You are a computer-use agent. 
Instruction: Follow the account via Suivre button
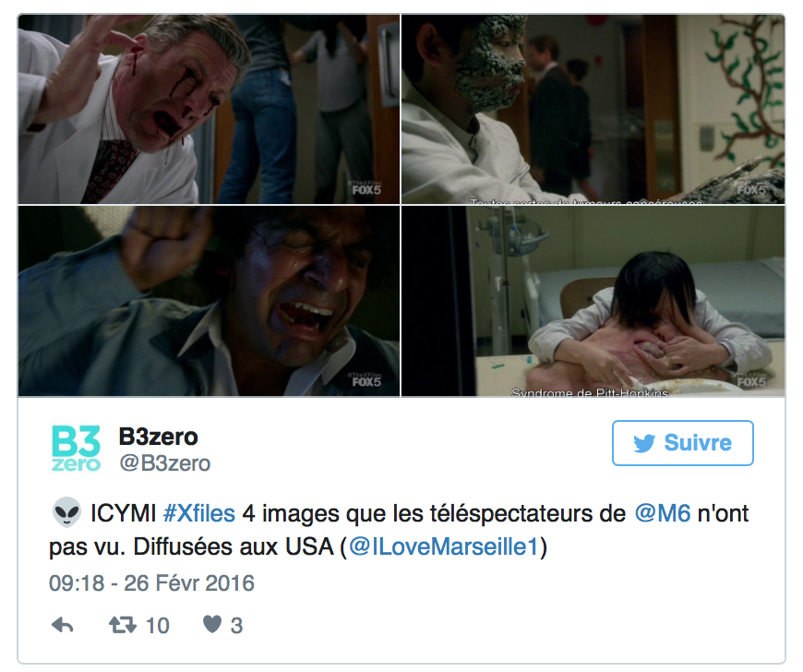pyautogui.click(x=683, y=443)
